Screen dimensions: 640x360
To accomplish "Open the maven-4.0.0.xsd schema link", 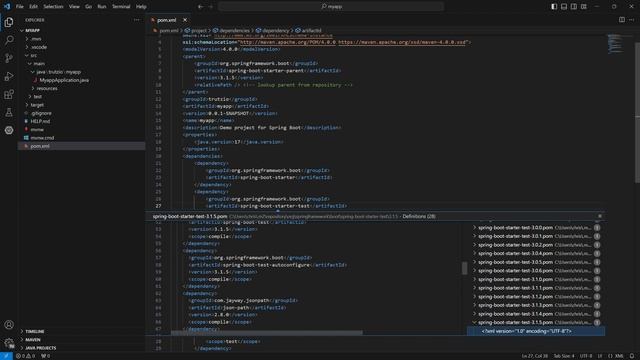I will pos(402,42).
